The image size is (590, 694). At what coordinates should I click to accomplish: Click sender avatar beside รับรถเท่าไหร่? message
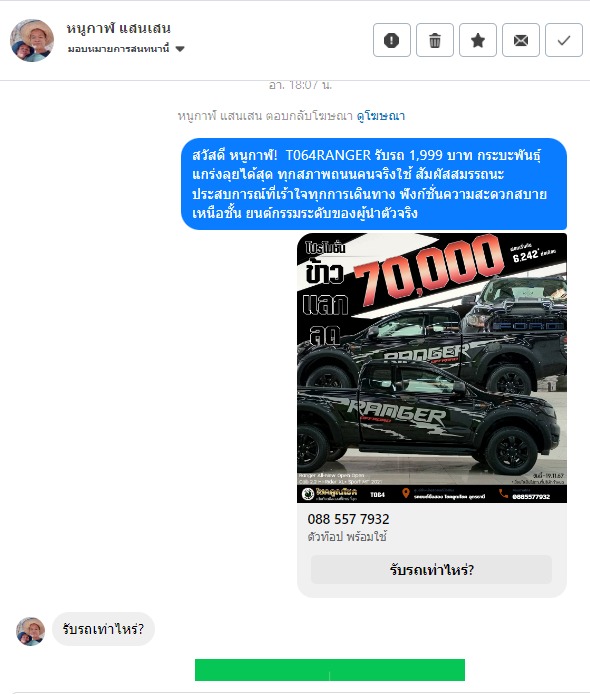(31, 631)
